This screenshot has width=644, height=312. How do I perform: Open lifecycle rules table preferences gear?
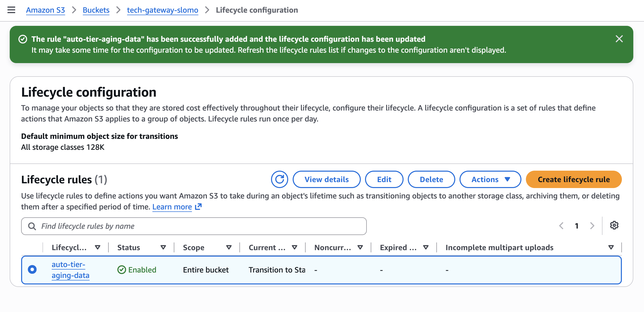click(x=614, y=225)
